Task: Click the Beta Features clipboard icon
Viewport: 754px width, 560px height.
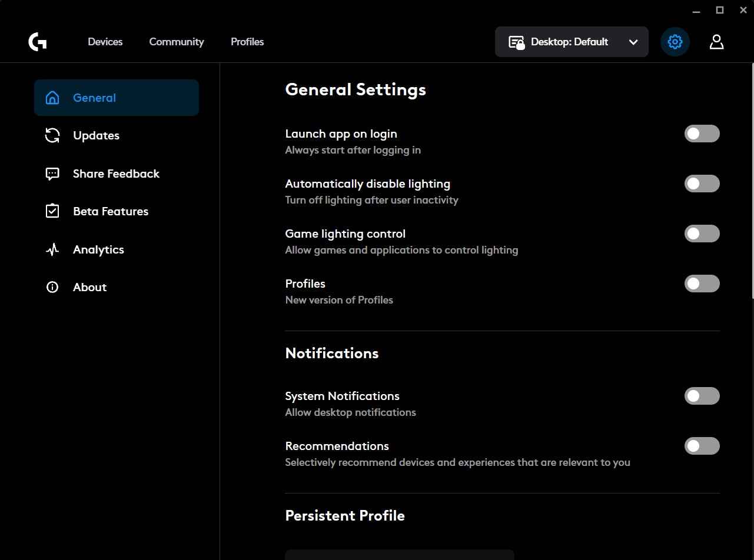Action: [x=52, y=211]
